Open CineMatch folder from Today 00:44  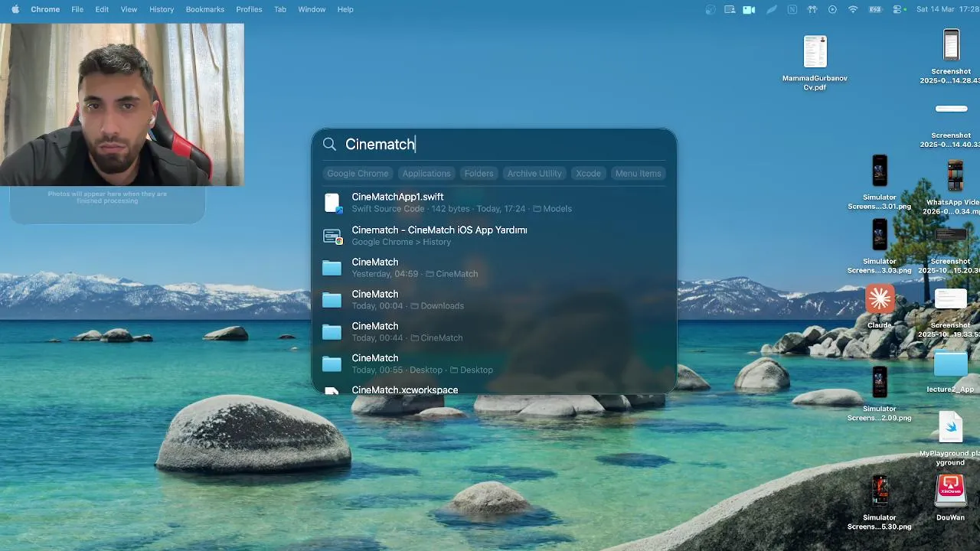494,331
